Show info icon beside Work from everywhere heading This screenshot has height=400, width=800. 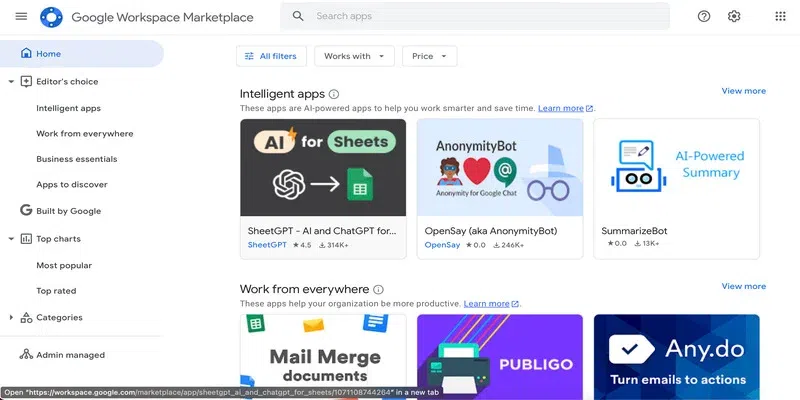[x=378, y=290]
